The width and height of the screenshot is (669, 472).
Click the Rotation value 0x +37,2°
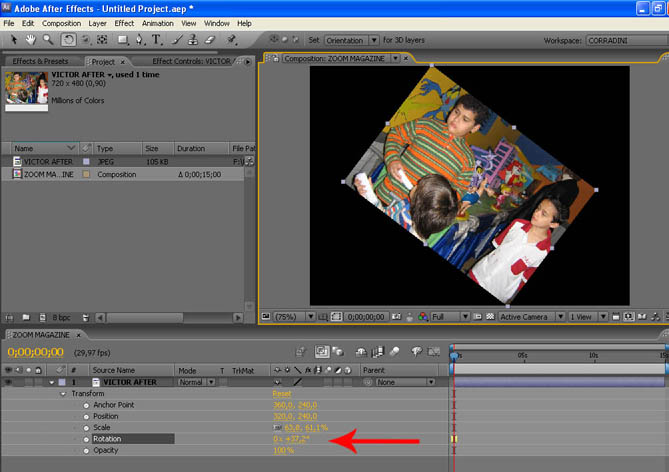click(x=293, y=439)
